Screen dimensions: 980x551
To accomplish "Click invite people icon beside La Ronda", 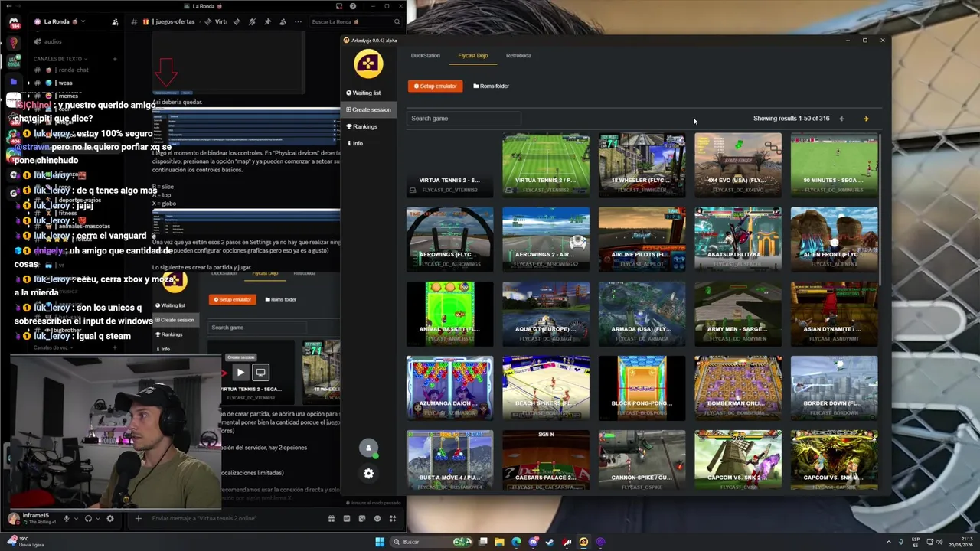I will click(x=116, y=21).
